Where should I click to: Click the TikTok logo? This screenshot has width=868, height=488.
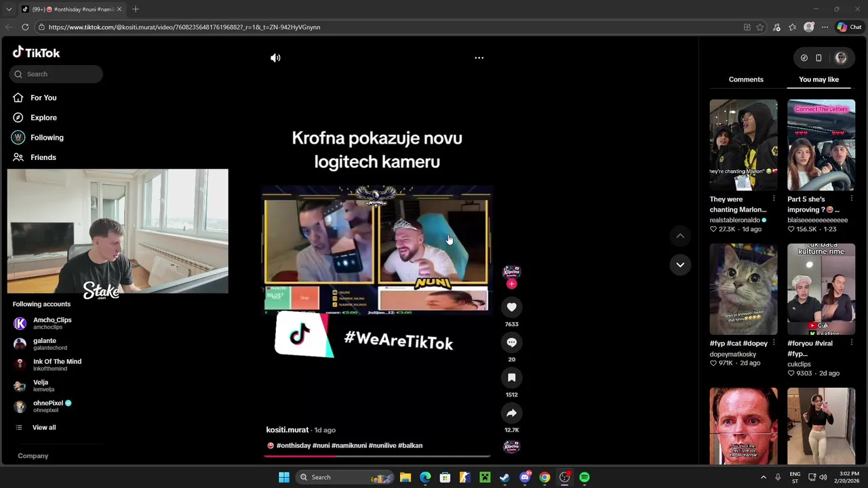tap(36, 52)
